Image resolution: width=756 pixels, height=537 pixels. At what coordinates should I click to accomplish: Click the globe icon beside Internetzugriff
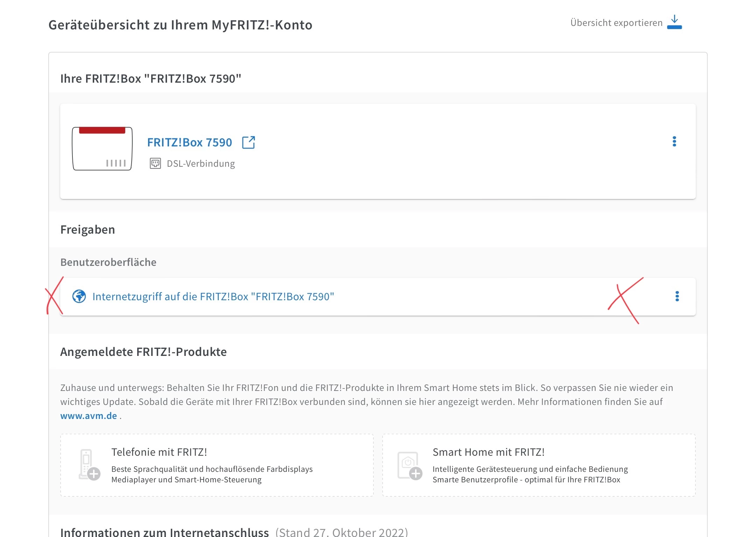(x=79, y=296)
